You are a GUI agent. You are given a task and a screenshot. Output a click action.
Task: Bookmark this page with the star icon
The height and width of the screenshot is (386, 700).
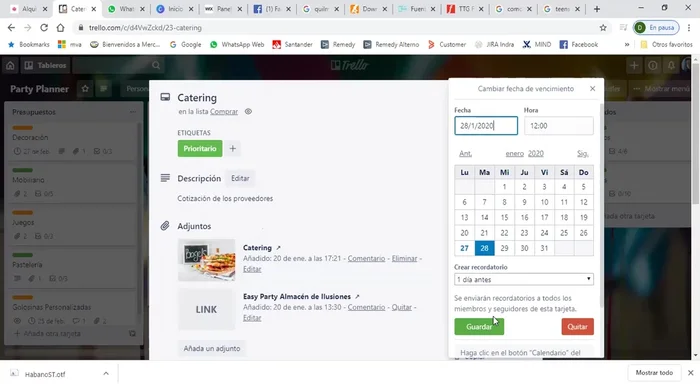point(603,28)
